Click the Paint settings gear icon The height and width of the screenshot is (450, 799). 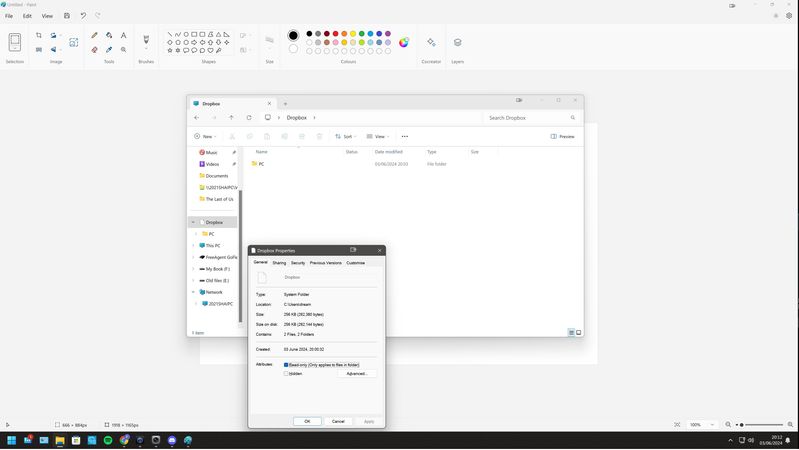[x=789, y=16]
